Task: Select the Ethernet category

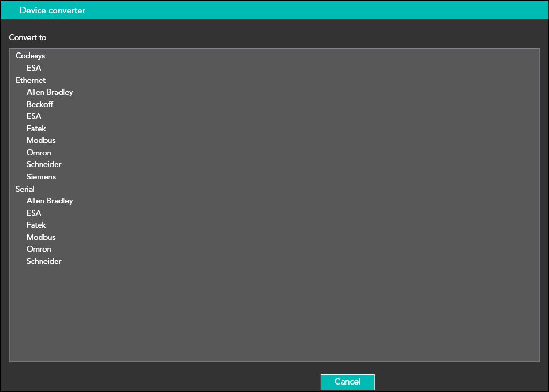Action: click(31, 80)
